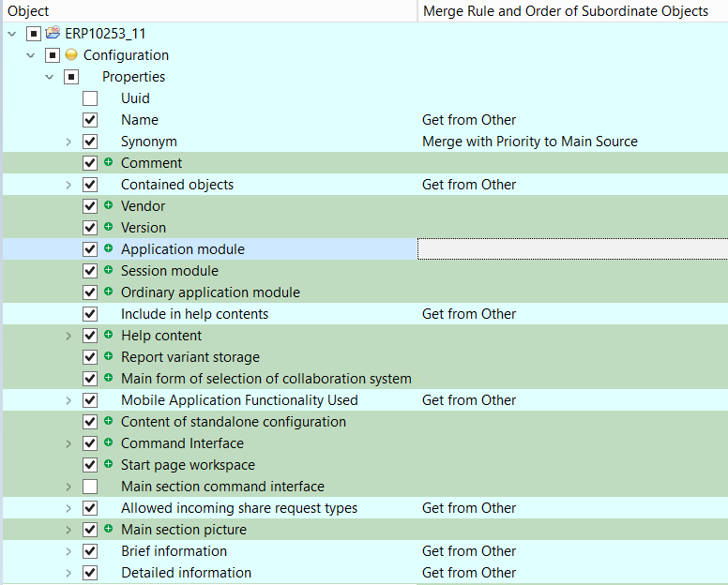
Task: Click green plus icon next to Session module
Action: pos(109,271)
